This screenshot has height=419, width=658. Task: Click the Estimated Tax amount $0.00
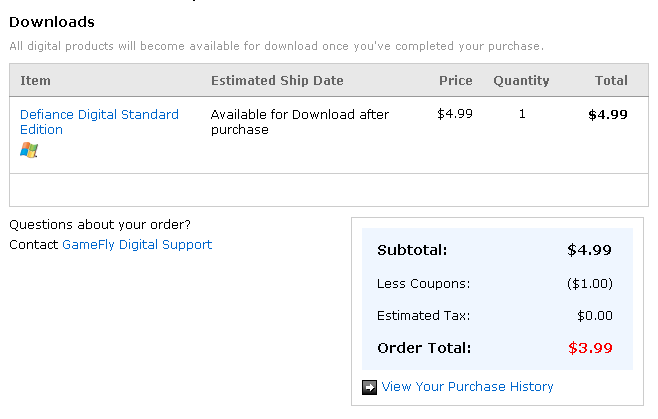595,315
